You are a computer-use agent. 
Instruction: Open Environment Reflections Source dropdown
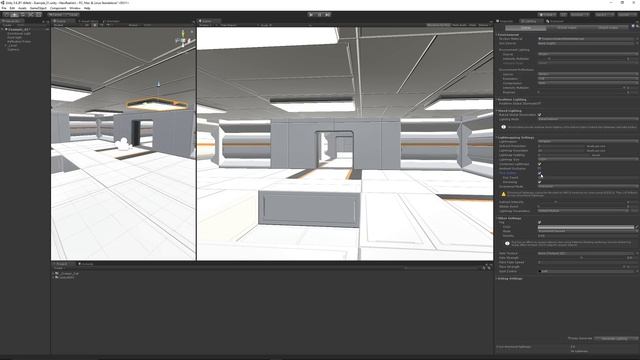tap(588, 74)
